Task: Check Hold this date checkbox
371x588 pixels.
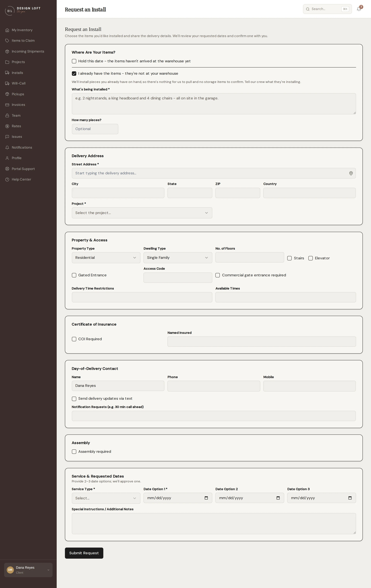Action: [74, 61]
